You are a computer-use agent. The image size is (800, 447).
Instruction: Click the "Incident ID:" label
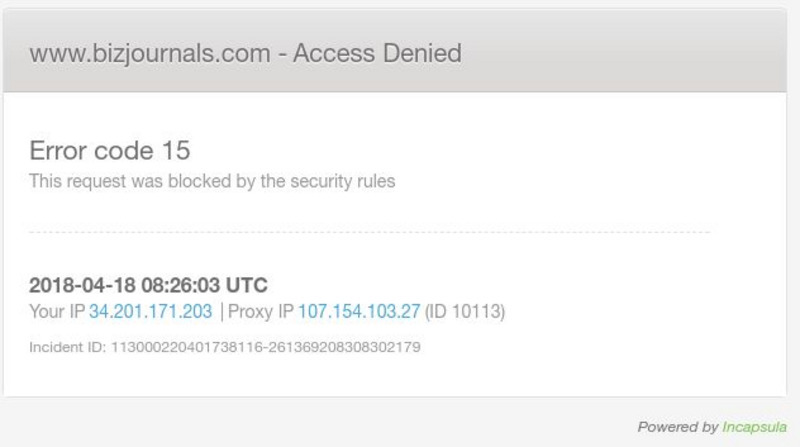coord(66,347)
